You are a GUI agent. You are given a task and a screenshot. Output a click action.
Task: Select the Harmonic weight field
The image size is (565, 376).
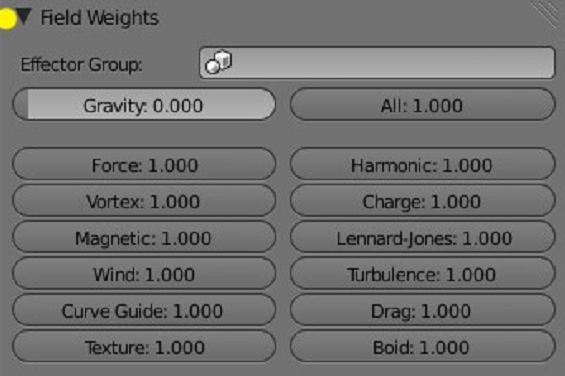[422, 164]
